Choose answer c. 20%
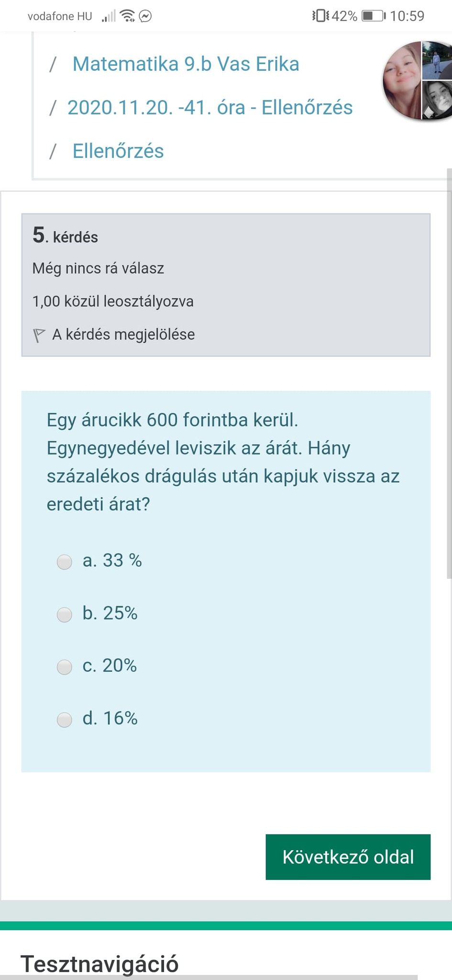Screen dimensions: 452x980 pos(65,667)
